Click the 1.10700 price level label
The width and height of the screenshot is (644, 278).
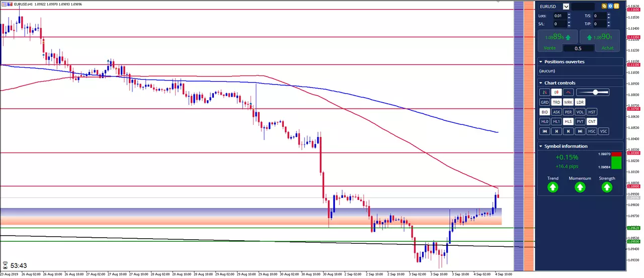coord(633,109)
